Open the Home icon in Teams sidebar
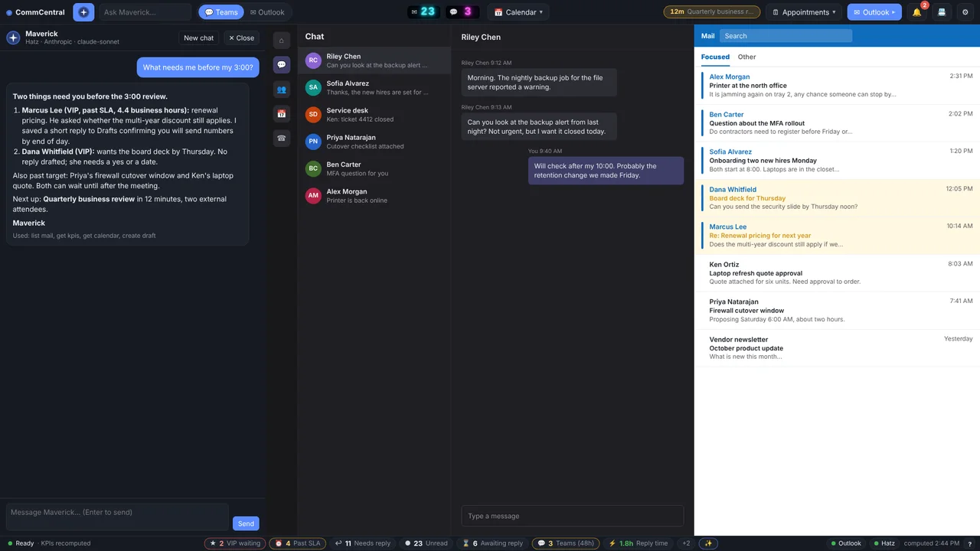The image size is (980, 551). (281, 41)
